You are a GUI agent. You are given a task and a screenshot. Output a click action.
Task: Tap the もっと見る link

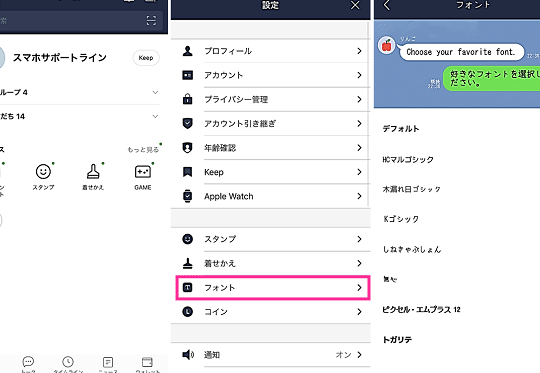click(x=143, y=149)
